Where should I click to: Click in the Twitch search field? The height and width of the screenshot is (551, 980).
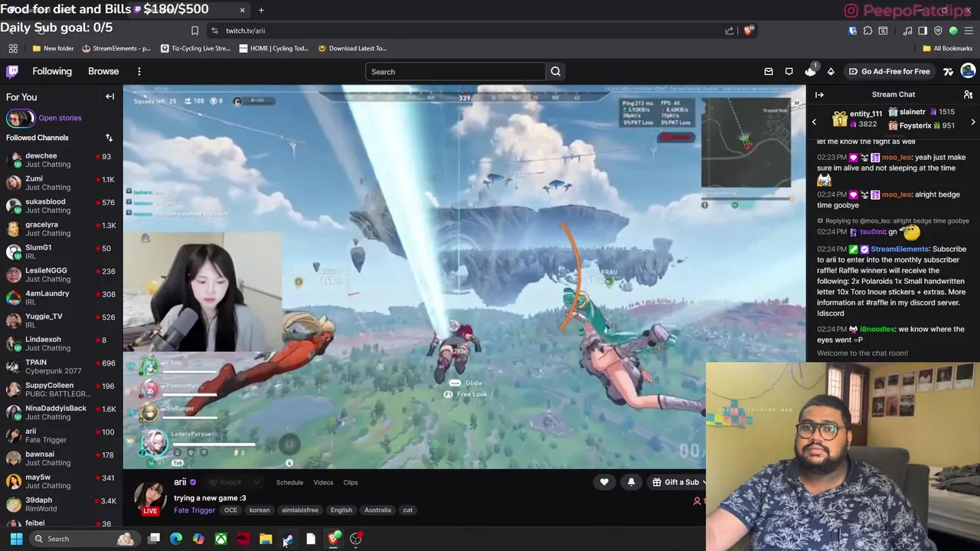point(456,72)
